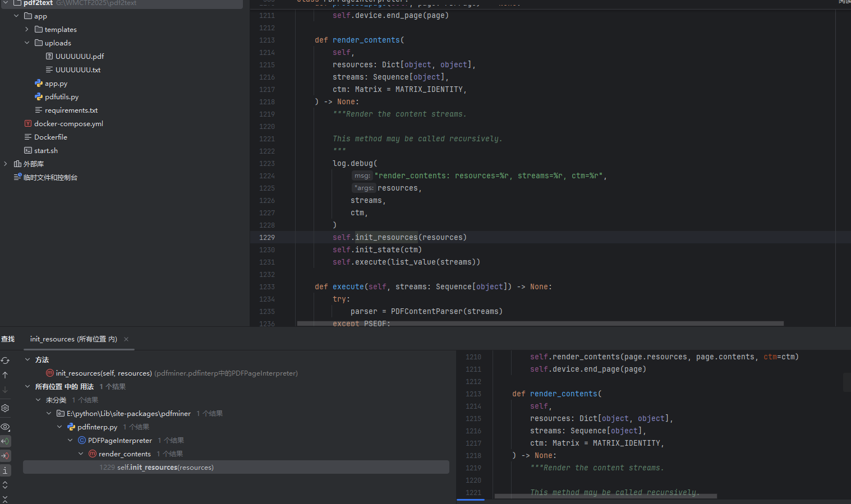Click the 外部库 library icon
The height and width of the screenshot is (504, 851).
click(x=17, y=164)
